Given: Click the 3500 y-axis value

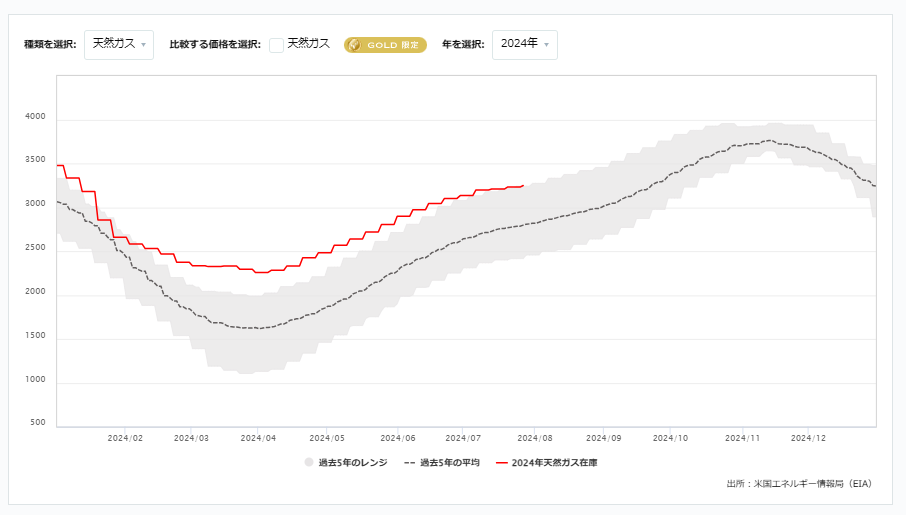Looking at the screenshot, I should point(35,160).
